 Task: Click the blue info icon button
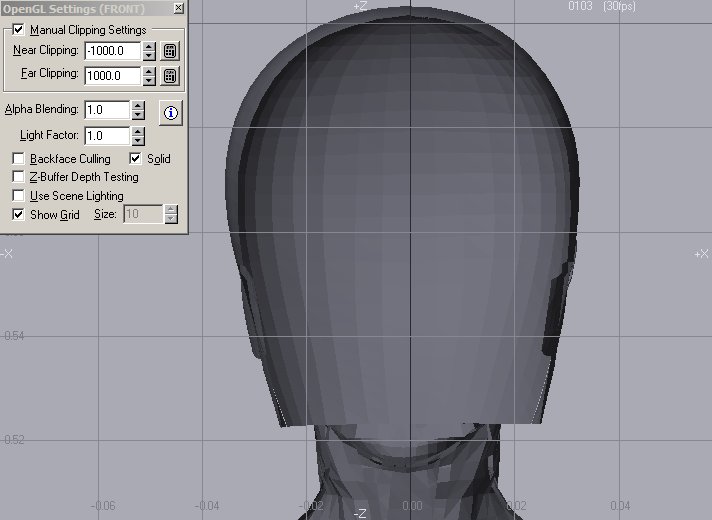pos(170,113)
